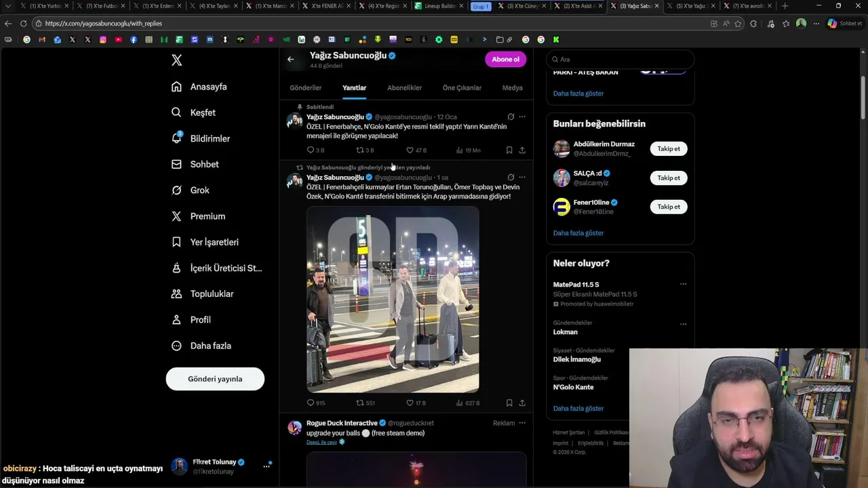Share the airport photo tweet
868x488 pixels.
[522, 403]
